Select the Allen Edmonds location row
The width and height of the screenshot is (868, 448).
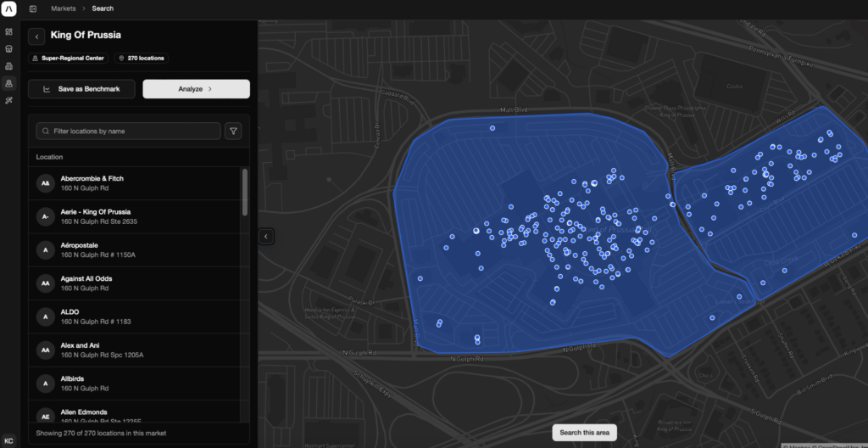(135, 411)
